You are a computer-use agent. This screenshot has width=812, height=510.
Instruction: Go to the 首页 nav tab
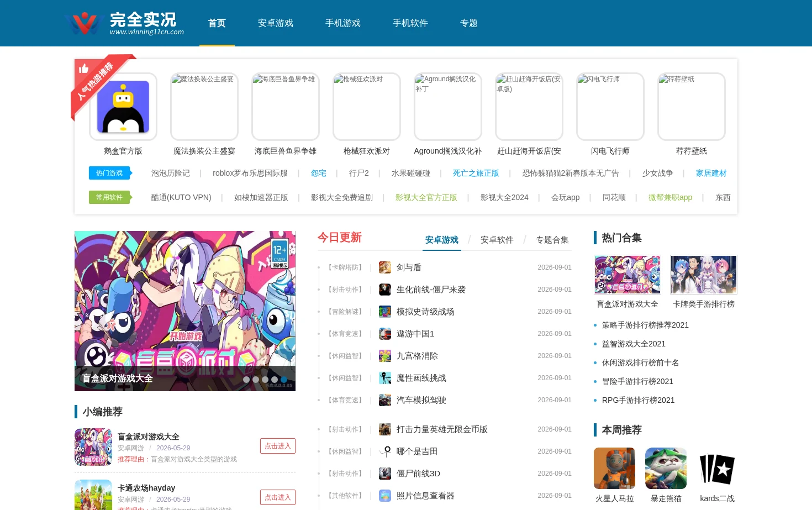point(217,23)
